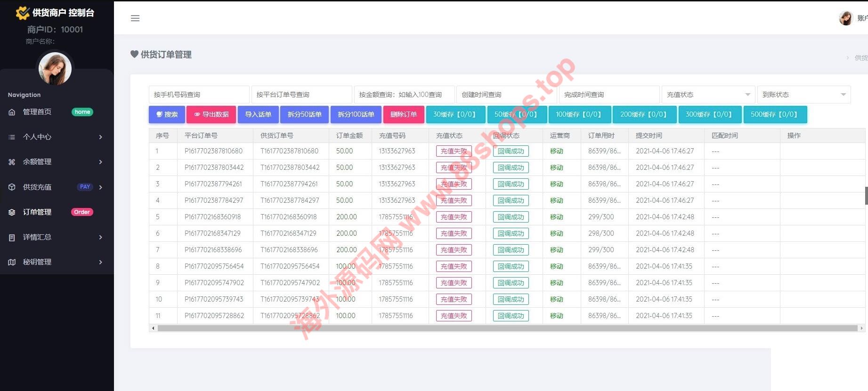Expand the 个人中心 submenu chevron

click(x=100, y=137)
